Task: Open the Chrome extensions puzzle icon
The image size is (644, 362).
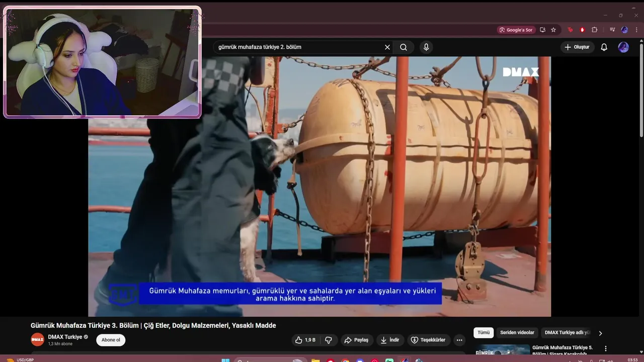Action: pyautogui.click(x=594, y=30)
